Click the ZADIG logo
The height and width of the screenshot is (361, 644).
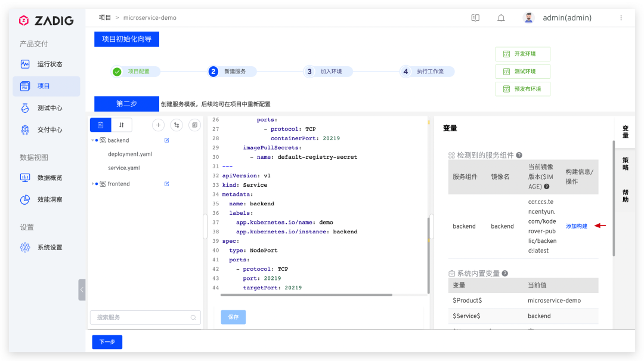(46, 20)
